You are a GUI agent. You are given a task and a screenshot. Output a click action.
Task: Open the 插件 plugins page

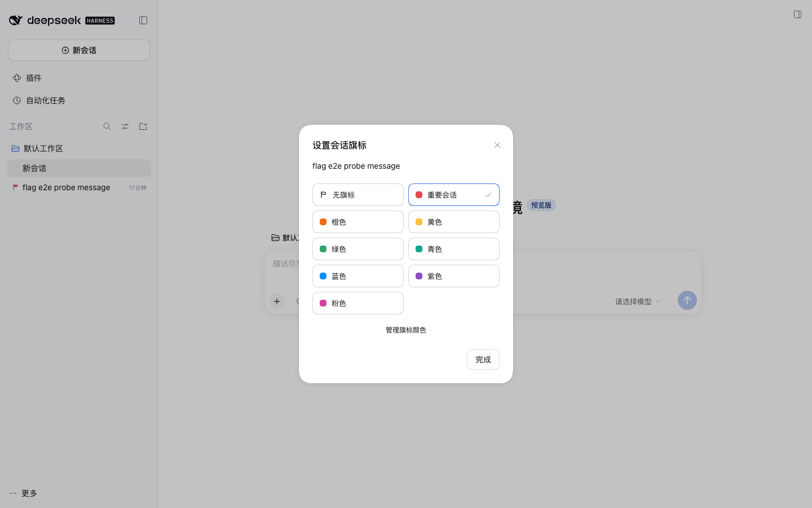(x=79, y=78)
